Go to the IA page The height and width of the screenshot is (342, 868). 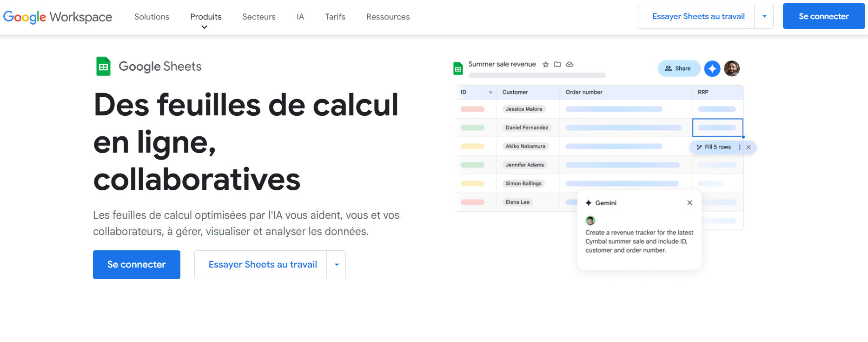(300, 17)
